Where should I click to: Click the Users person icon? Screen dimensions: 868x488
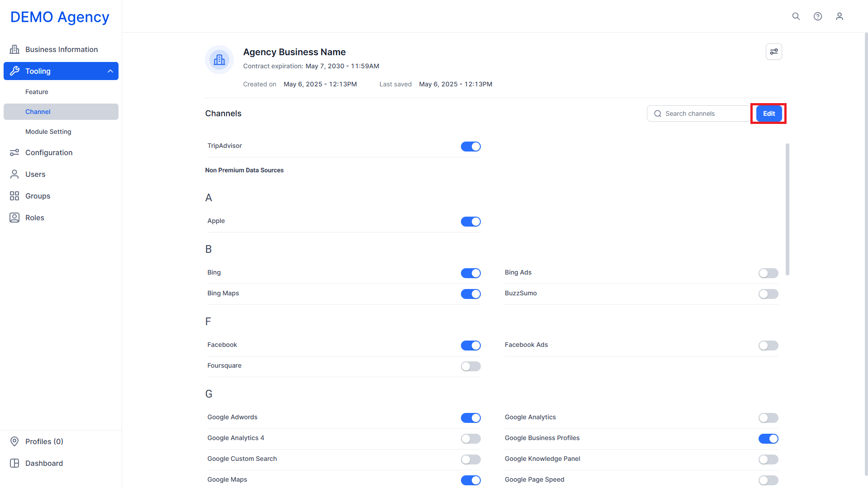14,174
